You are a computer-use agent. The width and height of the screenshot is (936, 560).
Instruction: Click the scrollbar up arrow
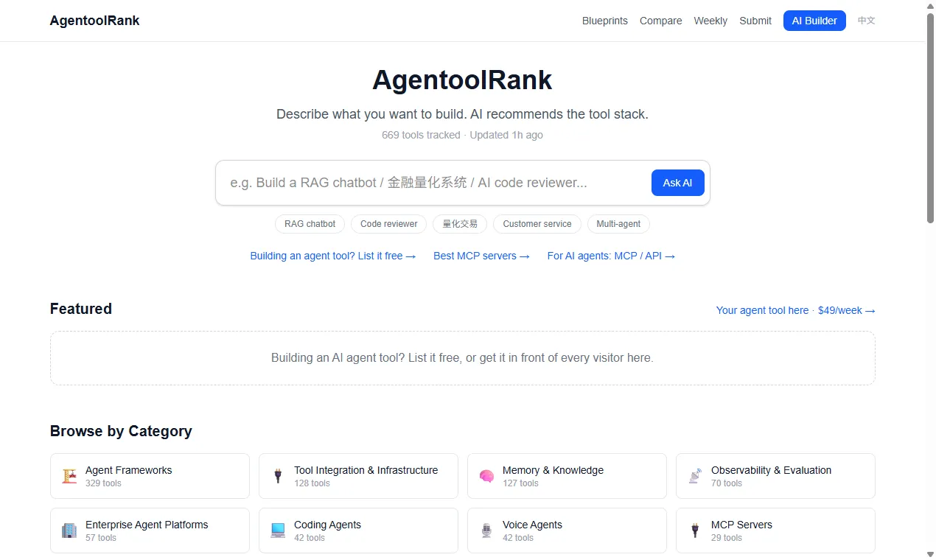[x=930, y=5]
